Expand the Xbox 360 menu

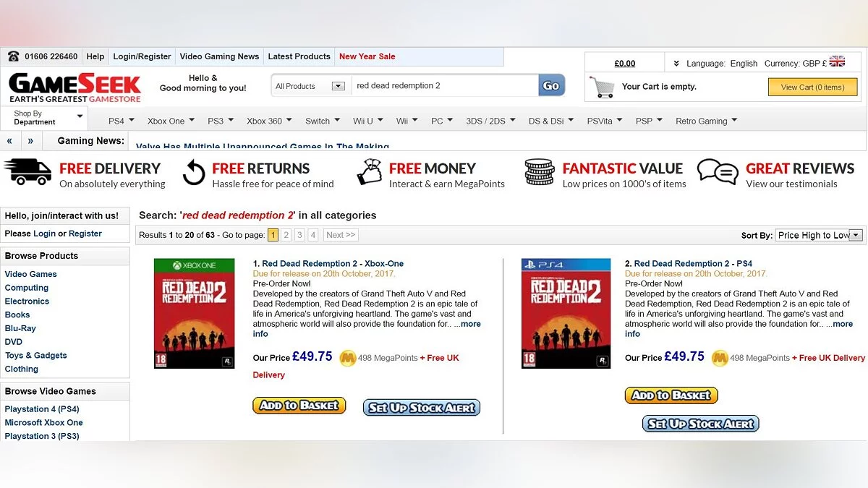click(x=269, y=121)
